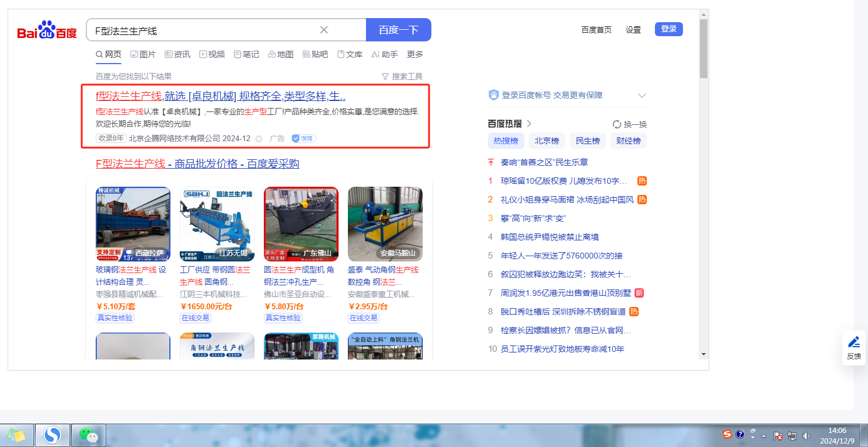Image resolution: width=868 pixels, height=447 pixels.
Task: Click the Baidu logo
Action: [x=47, y=30]
